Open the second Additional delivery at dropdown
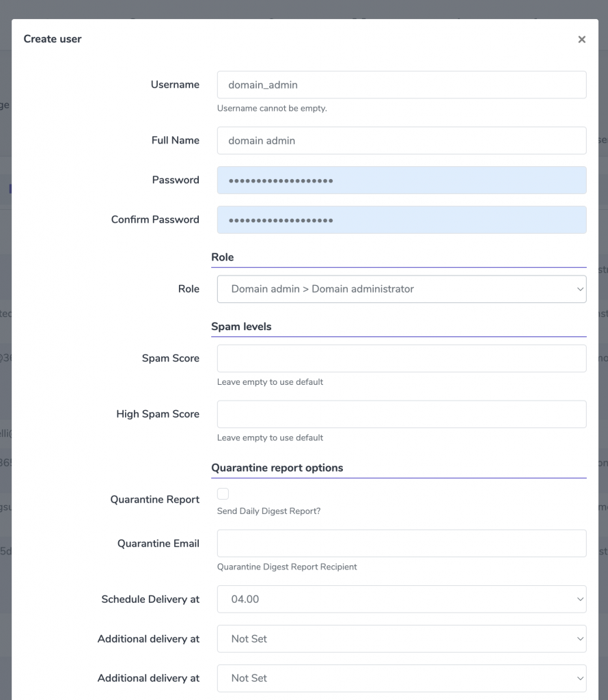Screen dimensions: 608x700 click(402, 678)
